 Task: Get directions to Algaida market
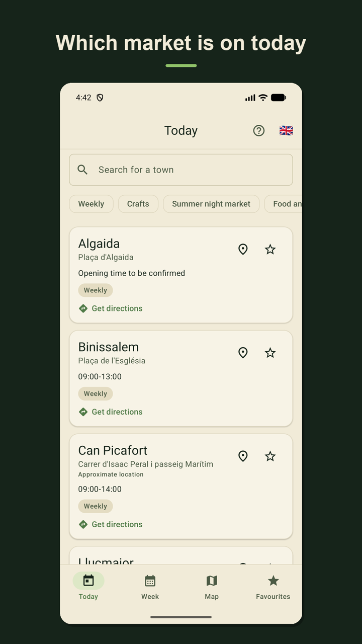tap(111, 308)
